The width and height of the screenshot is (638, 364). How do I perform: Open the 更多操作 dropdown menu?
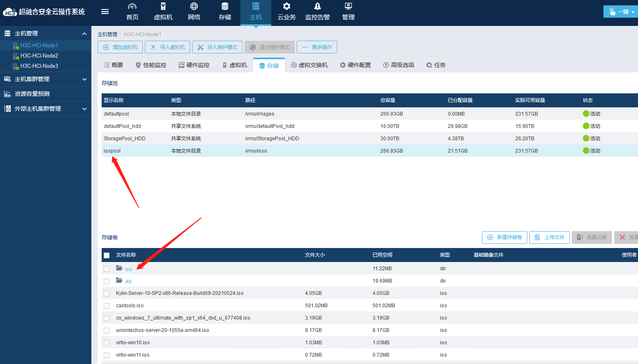[317, 47]
